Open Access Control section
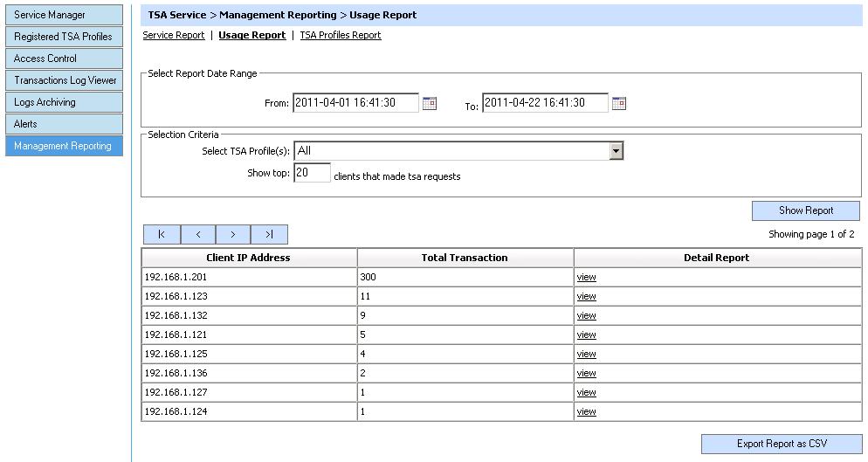868x462 pixels. point(65,59)
